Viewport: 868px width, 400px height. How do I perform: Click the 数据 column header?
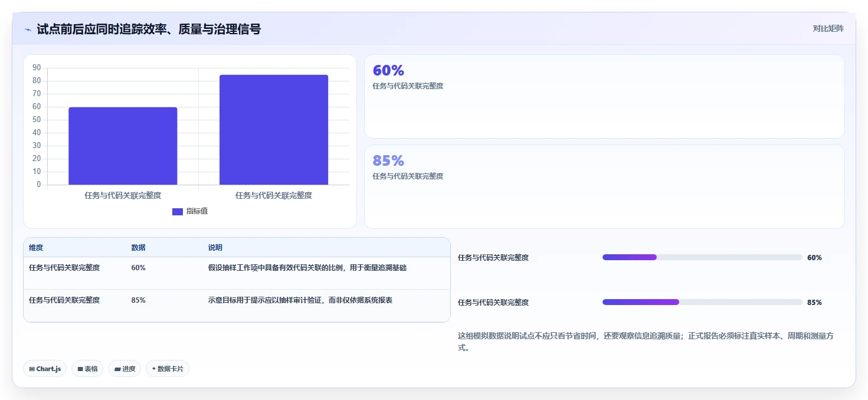click(138, 248)
